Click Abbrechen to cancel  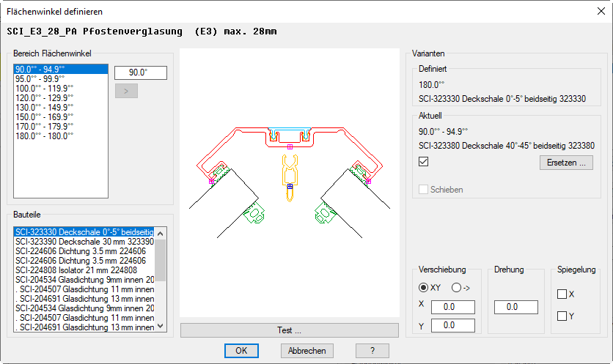tap(307, 351)
